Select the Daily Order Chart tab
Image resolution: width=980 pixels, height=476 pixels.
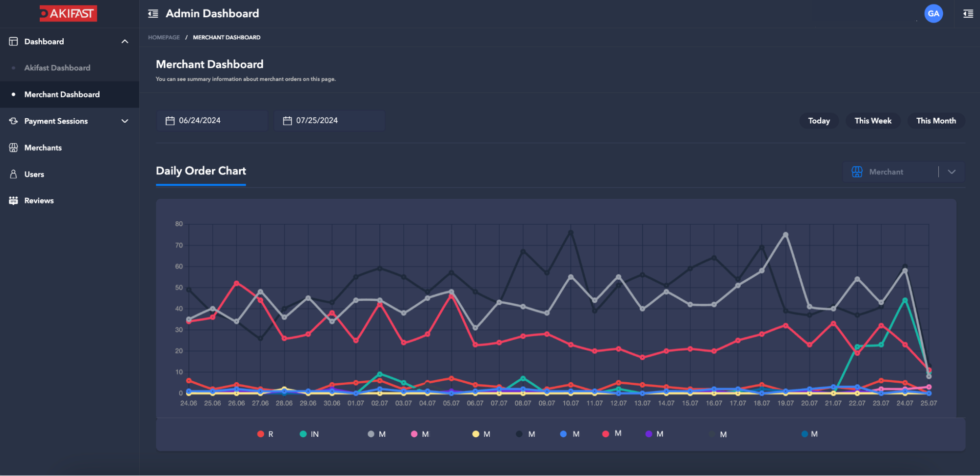tap(201, 171)
